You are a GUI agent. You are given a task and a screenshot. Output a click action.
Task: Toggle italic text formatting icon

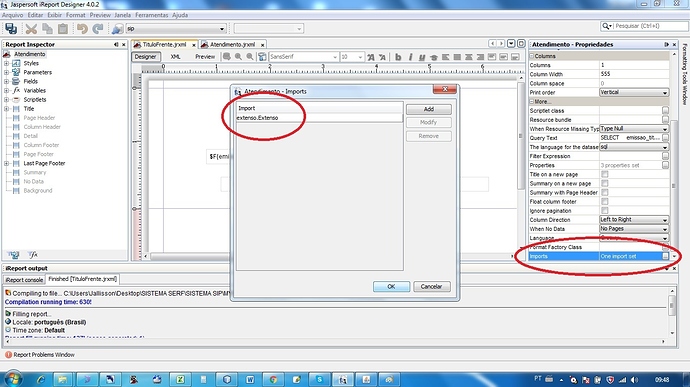(410, 57)
